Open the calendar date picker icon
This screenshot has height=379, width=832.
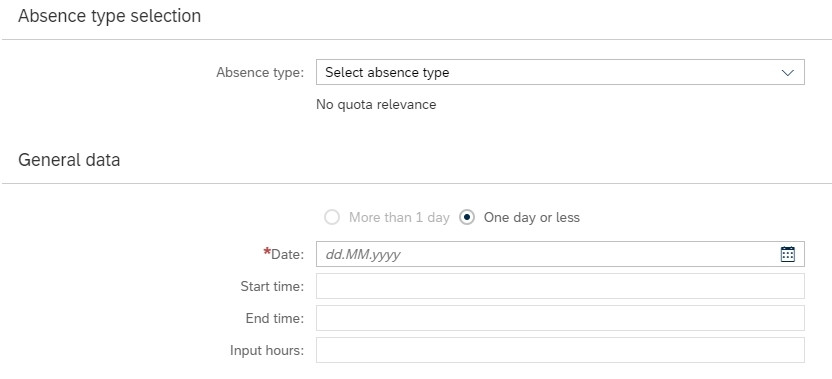(787, 254)
